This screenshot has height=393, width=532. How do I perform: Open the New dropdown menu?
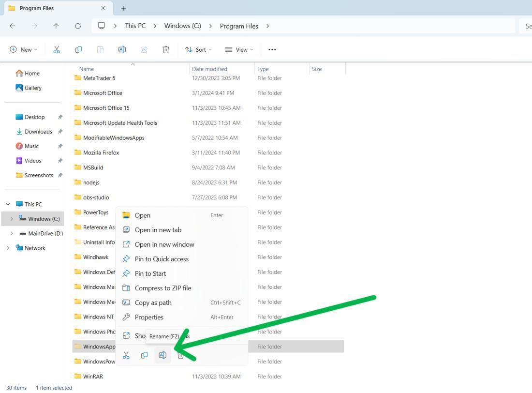[x=23, y=49]
